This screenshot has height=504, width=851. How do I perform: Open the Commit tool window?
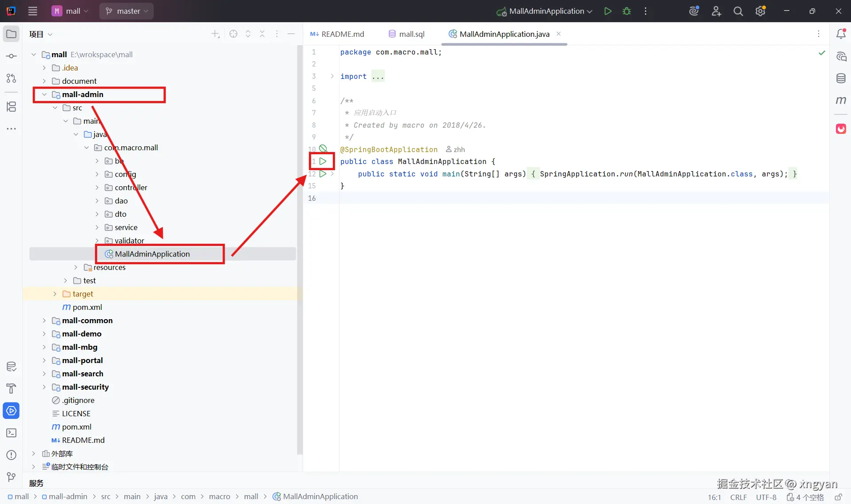tap(11, 56)
